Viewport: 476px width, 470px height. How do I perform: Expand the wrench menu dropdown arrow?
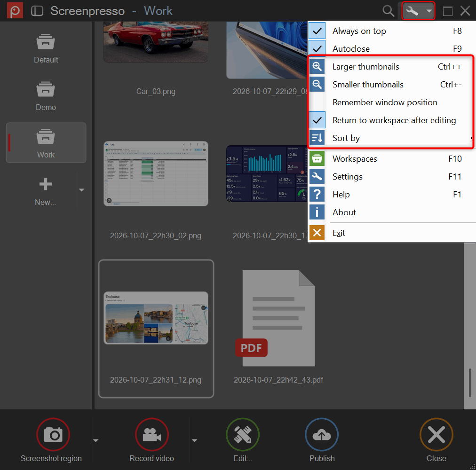[428, 11]
